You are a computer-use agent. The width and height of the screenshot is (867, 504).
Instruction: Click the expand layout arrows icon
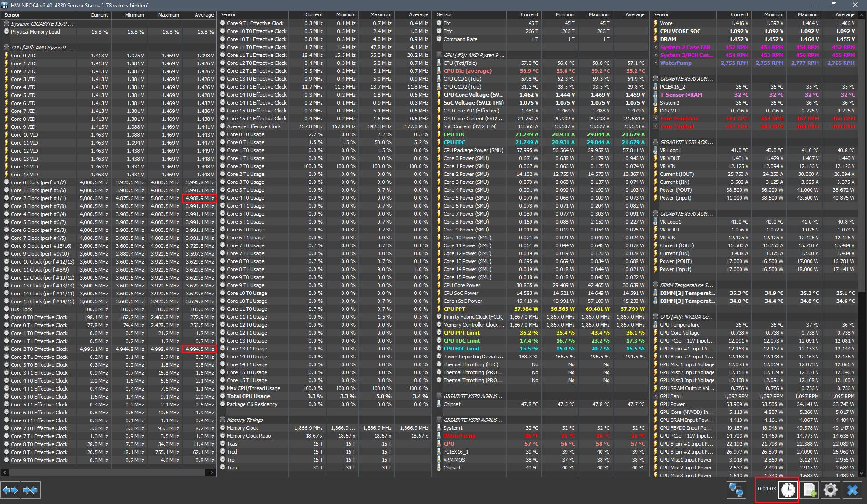[10, 490]
